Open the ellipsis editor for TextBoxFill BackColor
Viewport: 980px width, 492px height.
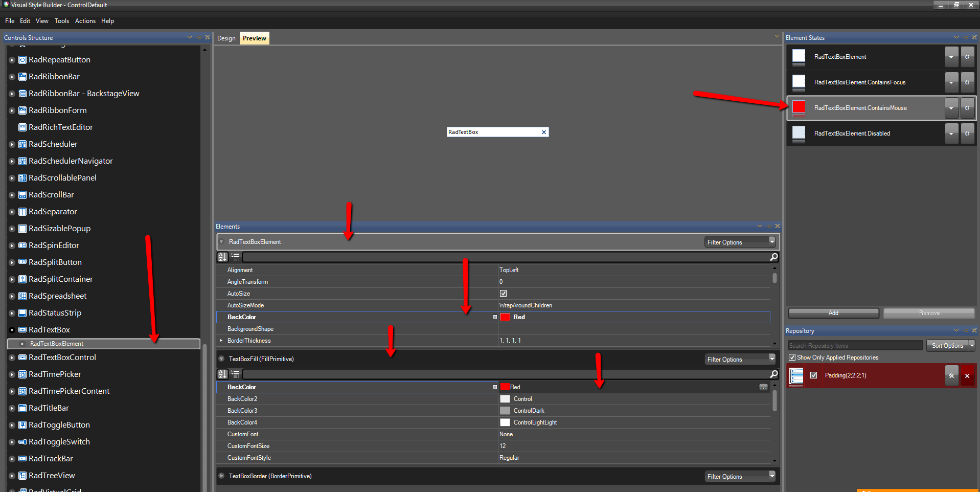(x=763, y=387)
